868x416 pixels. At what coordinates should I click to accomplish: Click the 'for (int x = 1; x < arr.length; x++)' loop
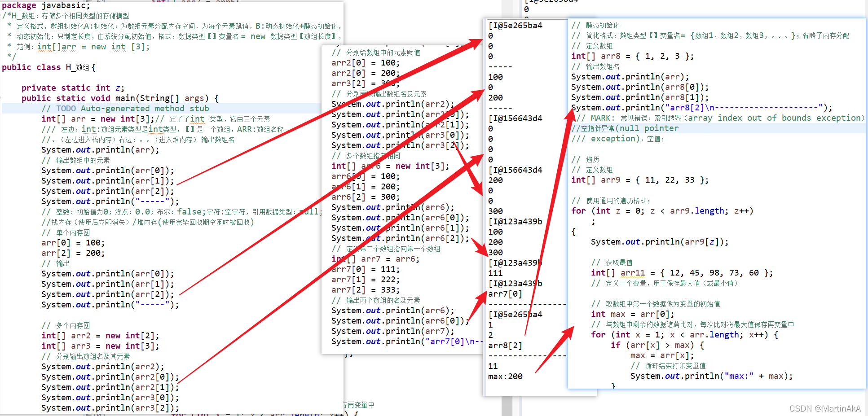coord(684,335)
